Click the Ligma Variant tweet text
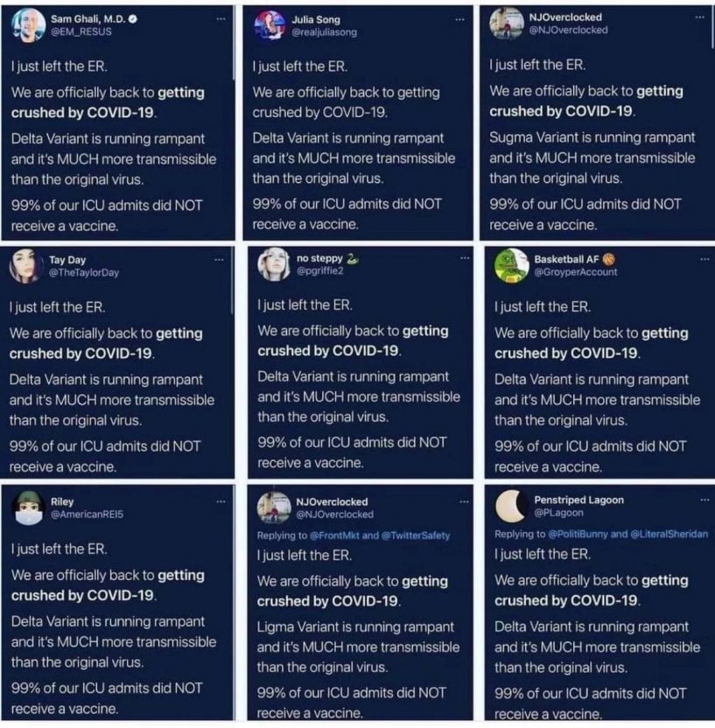The width and height of the screenshot is (715, 728). (355, 627)
